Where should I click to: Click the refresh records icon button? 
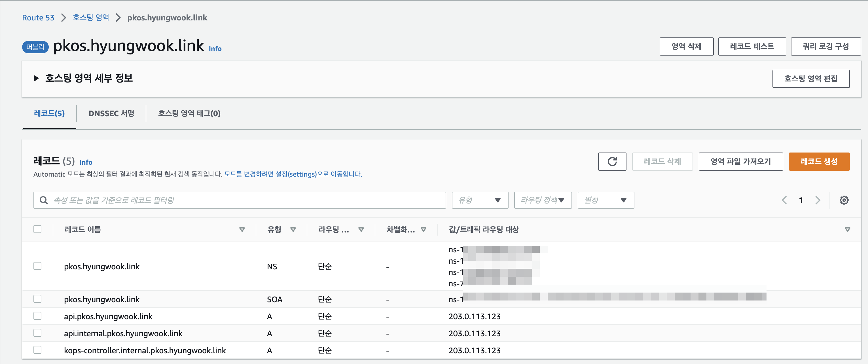tap(612, 161)
